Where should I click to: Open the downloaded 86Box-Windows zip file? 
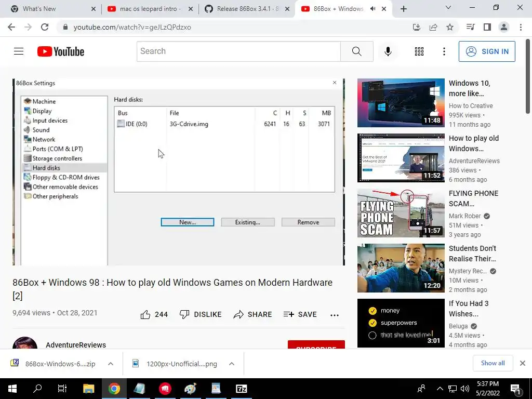click(x=60, y=364)
